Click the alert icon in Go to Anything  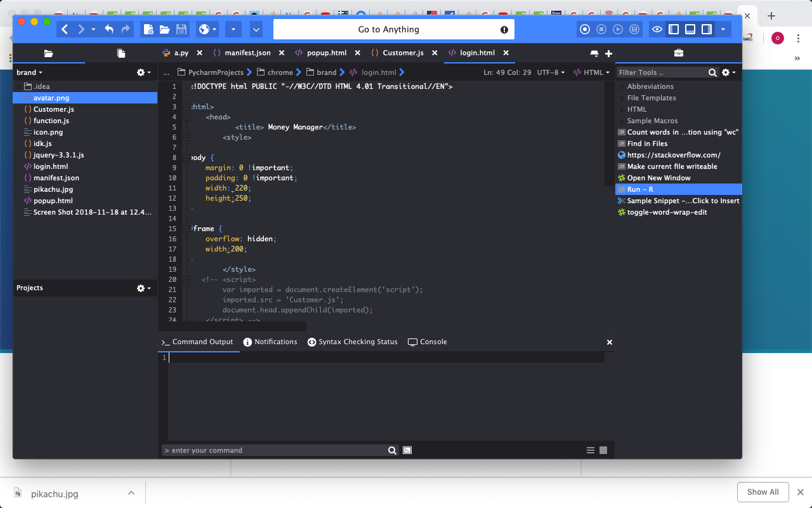pyautogui.click(x=504, y=29)
